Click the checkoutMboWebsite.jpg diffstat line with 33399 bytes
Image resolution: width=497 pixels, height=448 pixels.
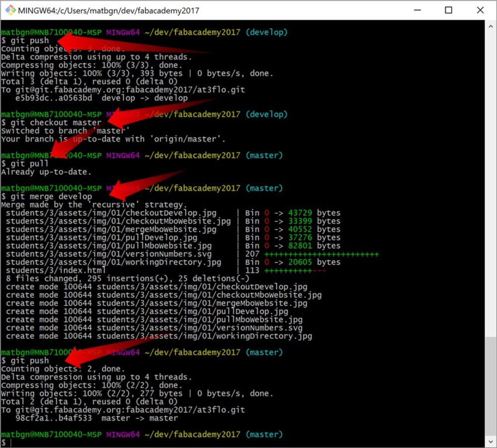173,221
